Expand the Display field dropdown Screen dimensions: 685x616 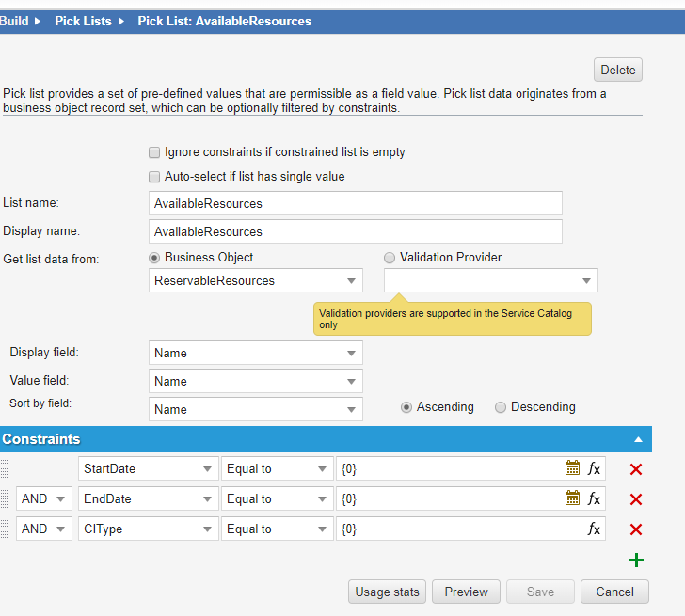256,353
